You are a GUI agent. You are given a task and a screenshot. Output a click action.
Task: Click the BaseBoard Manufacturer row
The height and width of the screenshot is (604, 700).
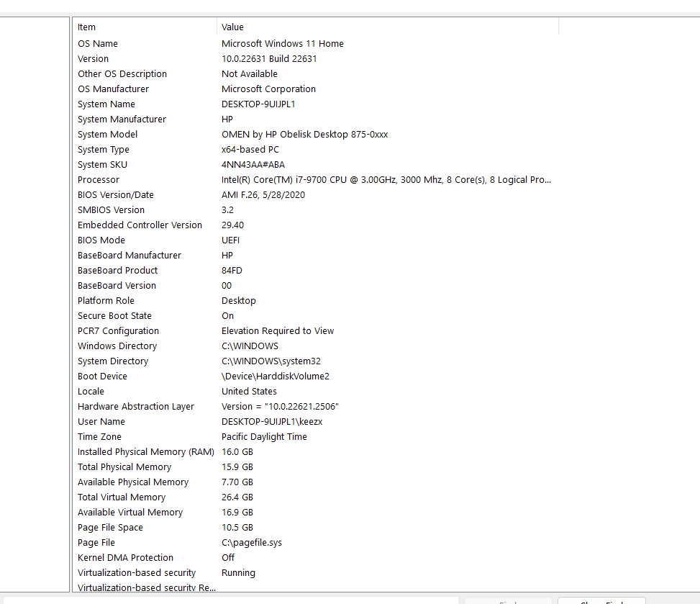coord(144,255)
